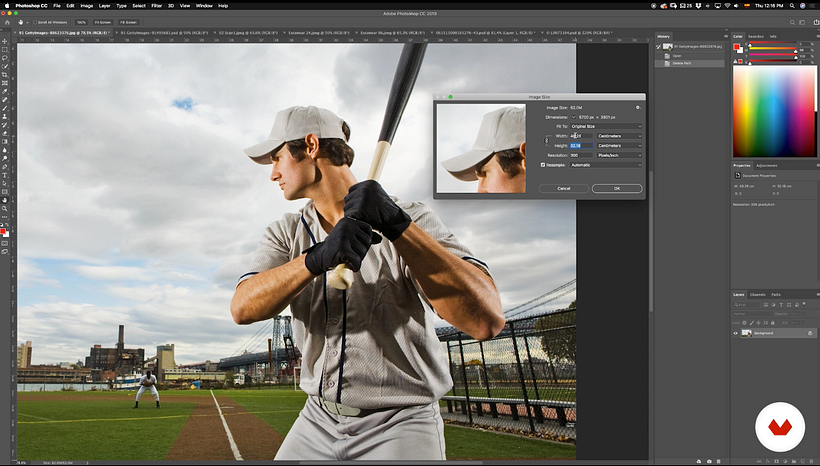Select the Horizontal Type tool
Image resolution: width=820 pixels, height=466 pixels.
pyautogui.click(x=5, y=175)
